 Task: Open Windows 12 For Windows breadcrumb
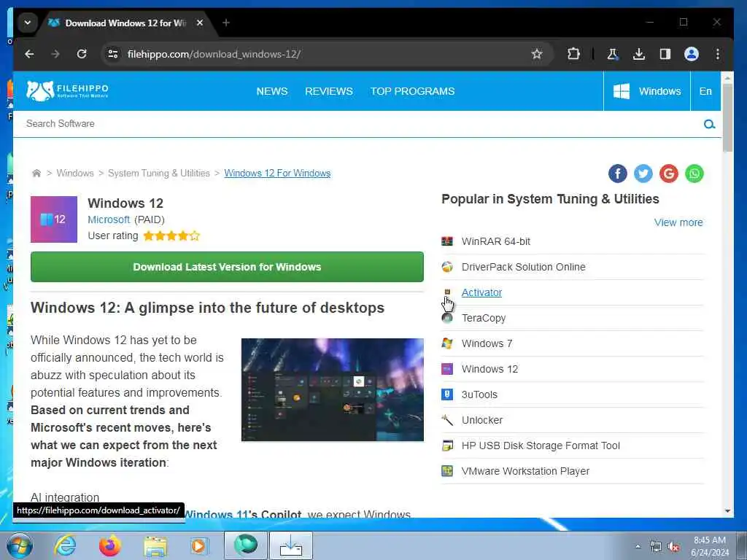click(277, 174)
